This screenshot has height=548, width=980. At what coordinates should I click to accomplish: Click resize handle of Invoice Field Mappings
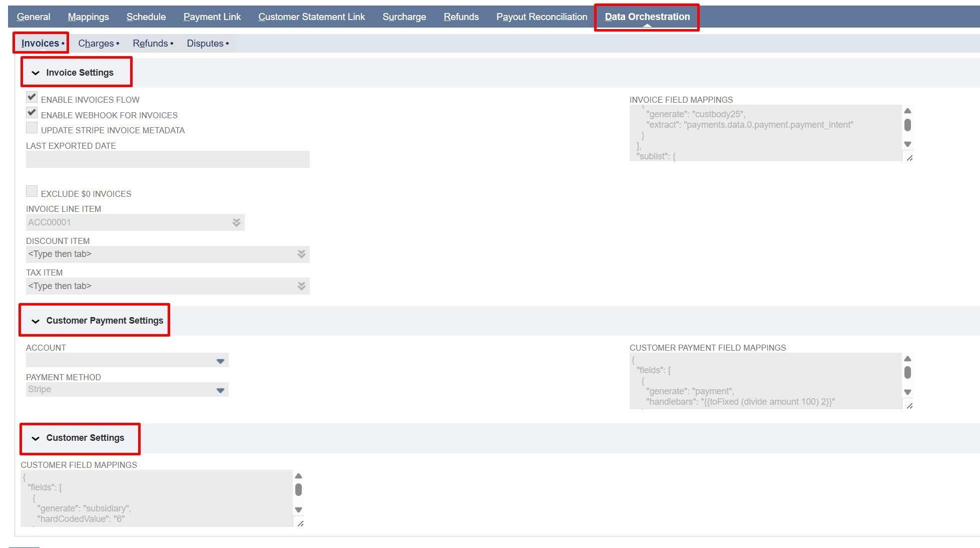point(909,158)
